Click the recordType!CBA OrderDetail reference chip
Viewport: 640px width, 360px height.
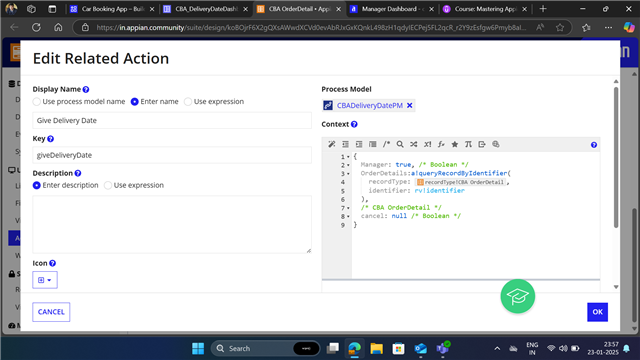point(461,182)
